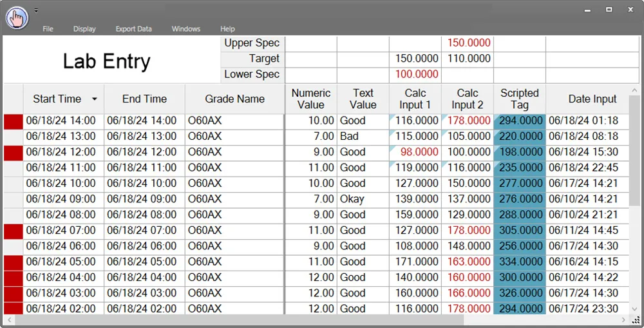Click the hand pointer application icon

point(17,17)
